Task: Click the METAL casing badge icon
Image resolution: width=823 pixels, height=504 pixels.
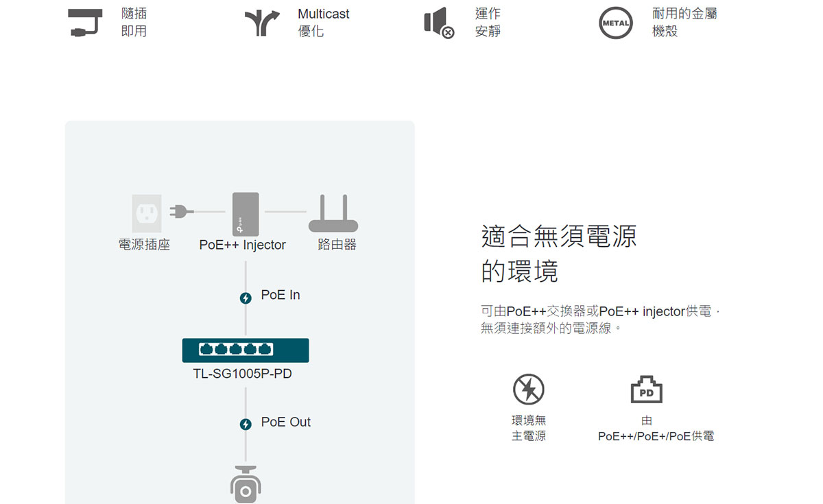Action: 616,23
